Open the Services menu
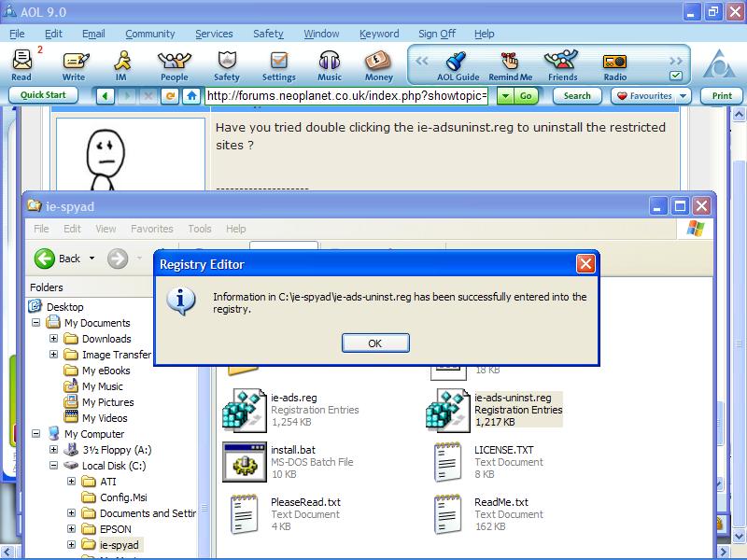 pyautogui.click(x=214, y=34)
